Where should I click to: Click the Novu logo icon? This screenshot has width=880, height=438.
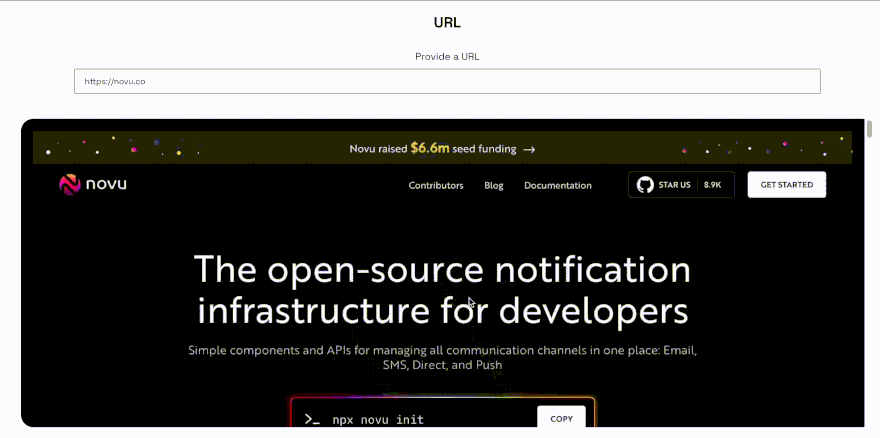70,185
